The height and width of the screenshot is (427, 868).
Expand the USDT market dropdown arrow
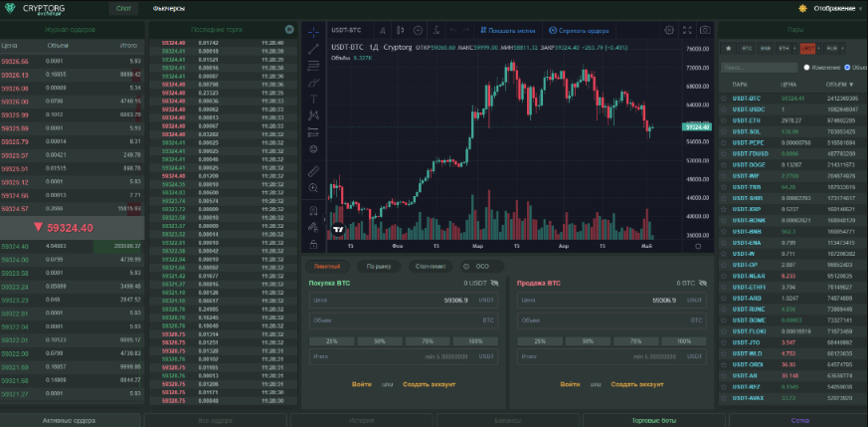pos(819,49)
